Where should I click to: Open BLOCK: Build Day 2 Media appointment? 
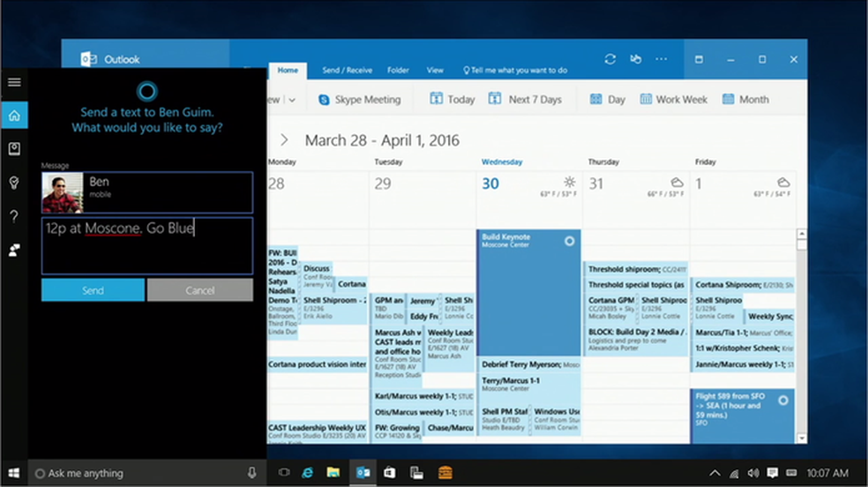[x=635, y=340]
